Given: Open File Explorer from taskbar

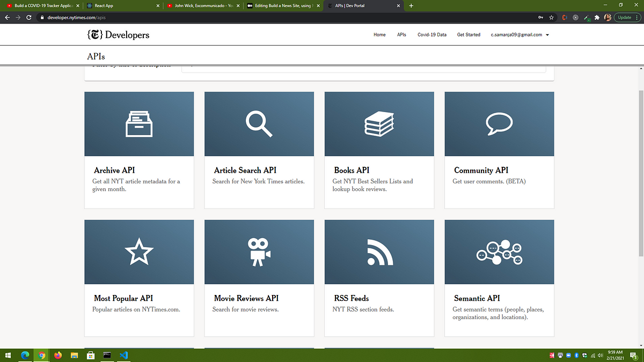Looking at the screenshot, I should (74, 355).
